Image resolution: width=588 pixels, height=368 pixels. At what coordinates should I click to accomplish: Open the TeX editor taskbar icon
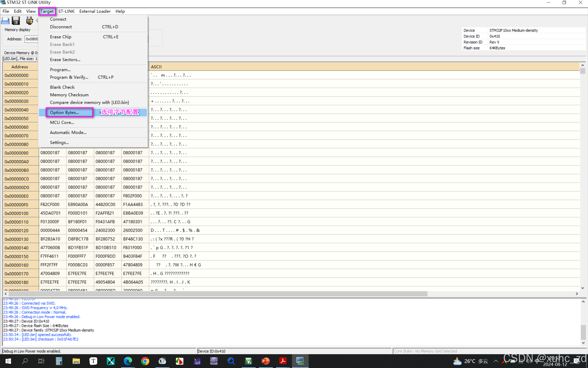tap(197, 361)
